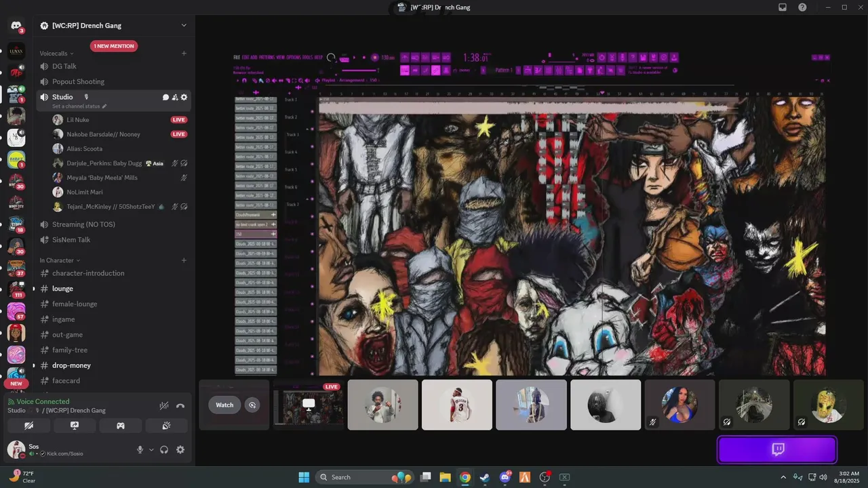
Task: Open Discord direct messages home icon
Action: click(x=16, y=26)
